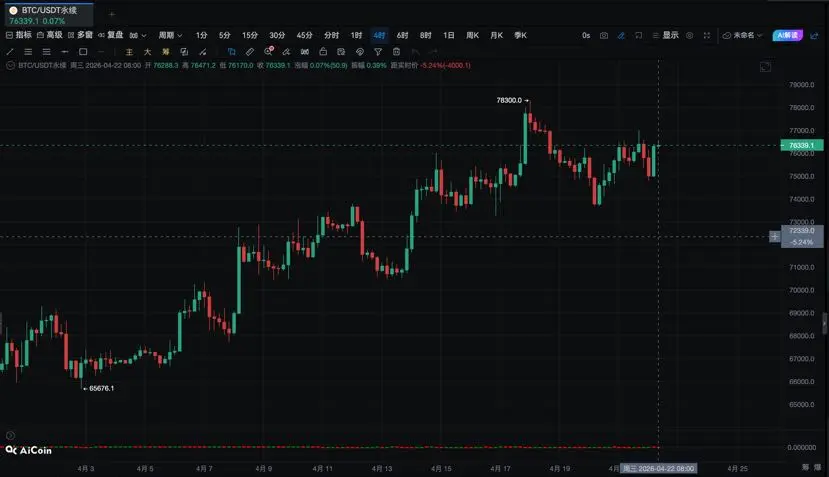Toggle the orange 筹 chip distribution

165,52
